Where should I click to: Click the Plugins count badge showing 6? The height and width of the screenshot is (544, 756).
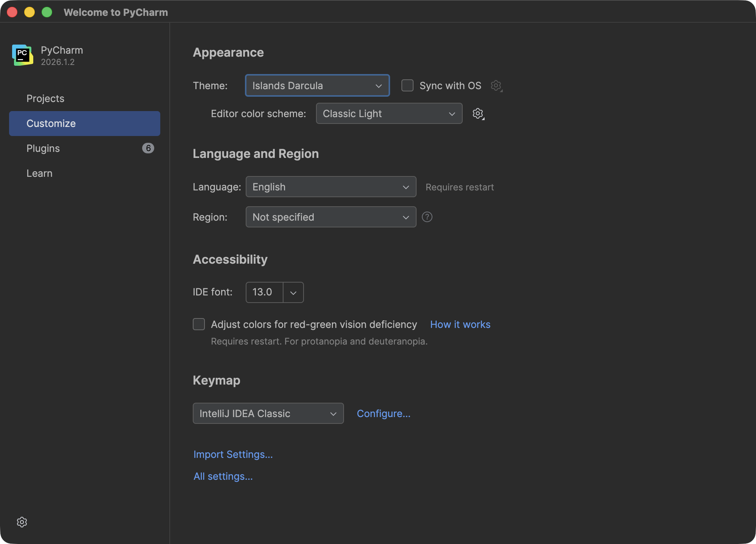coord(148,148)
